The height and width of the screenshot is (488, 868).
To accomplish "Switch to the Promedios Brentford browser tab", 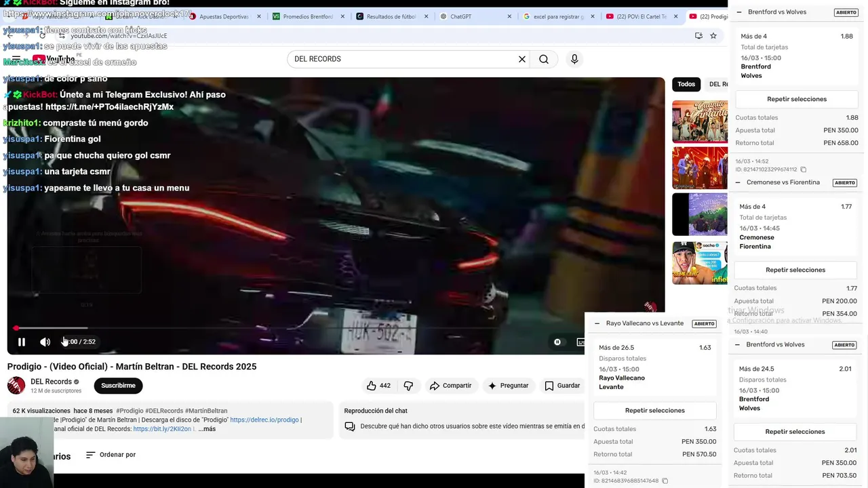I will (x=308, y=16).
